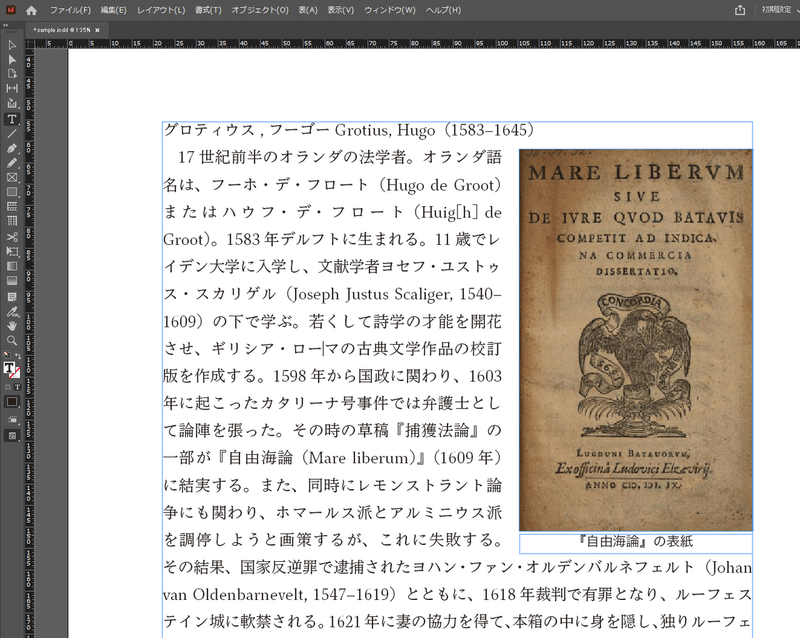Click the InDesign app logo
The width and height of the screenshot is (800, 638).
click(10, 10)
